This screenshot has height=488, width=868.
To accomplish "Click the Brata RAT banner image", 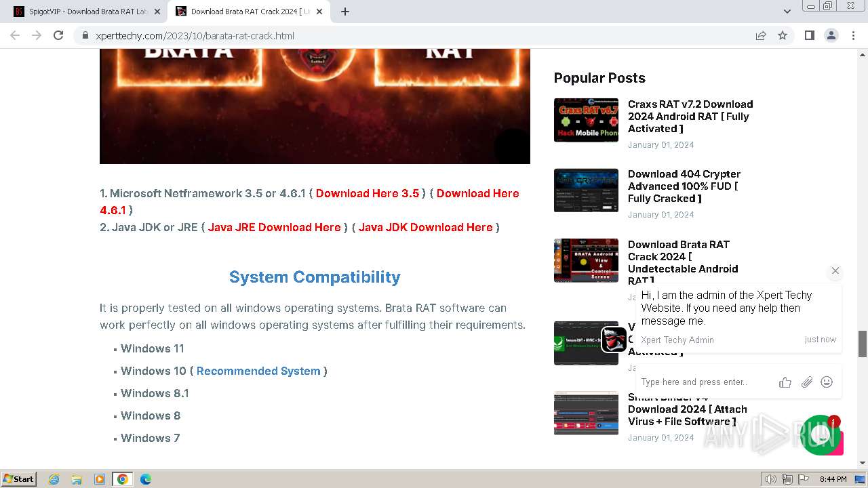I will point(315,106).
